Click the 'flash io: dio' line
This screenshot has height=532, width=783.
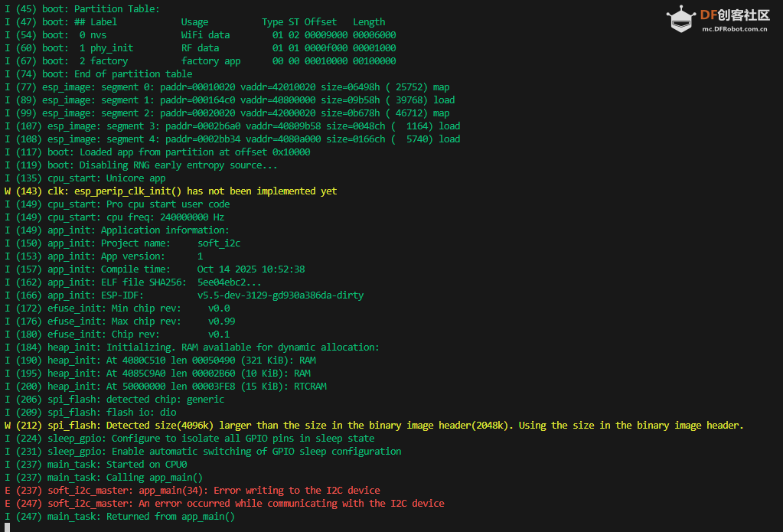point(90,413)
